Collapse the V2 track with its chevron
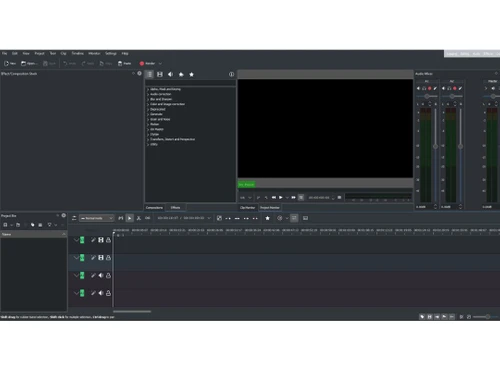 pyautogui.click(x=76, y=240)
